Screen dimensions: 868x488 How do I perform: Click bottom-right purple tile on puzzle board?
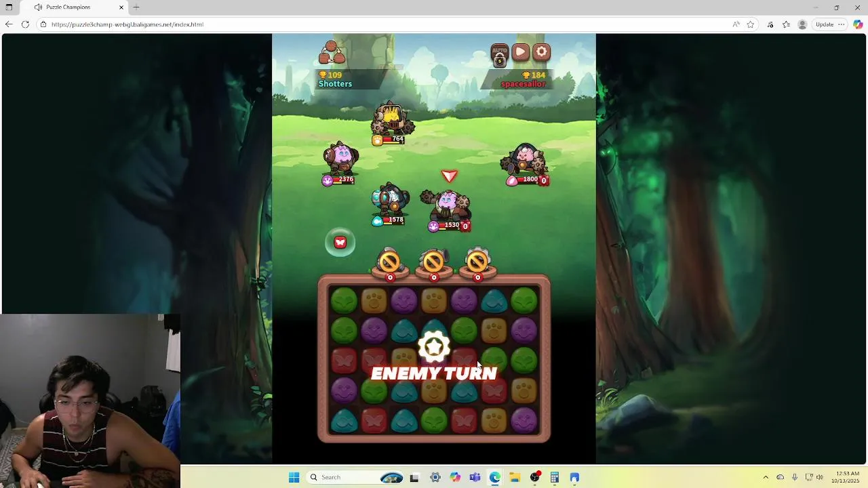tap(524, 421)
